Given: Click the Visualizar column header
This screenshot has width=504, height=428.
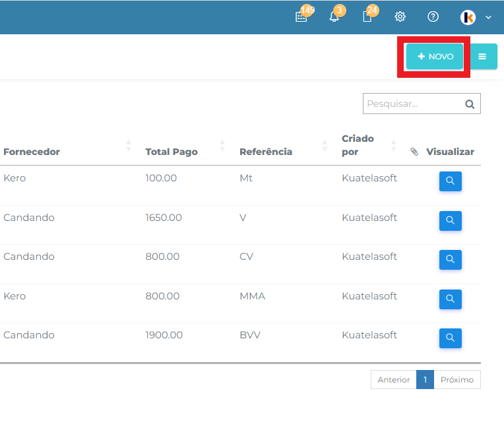Looking at the screenshot, I should [x=450, y=152].
